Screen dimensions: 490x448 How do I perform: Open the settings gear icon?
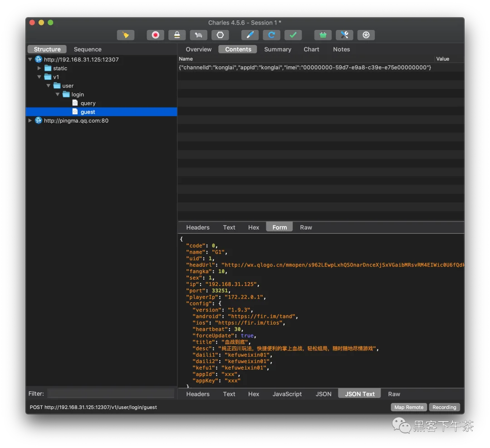tap(366, 35)
